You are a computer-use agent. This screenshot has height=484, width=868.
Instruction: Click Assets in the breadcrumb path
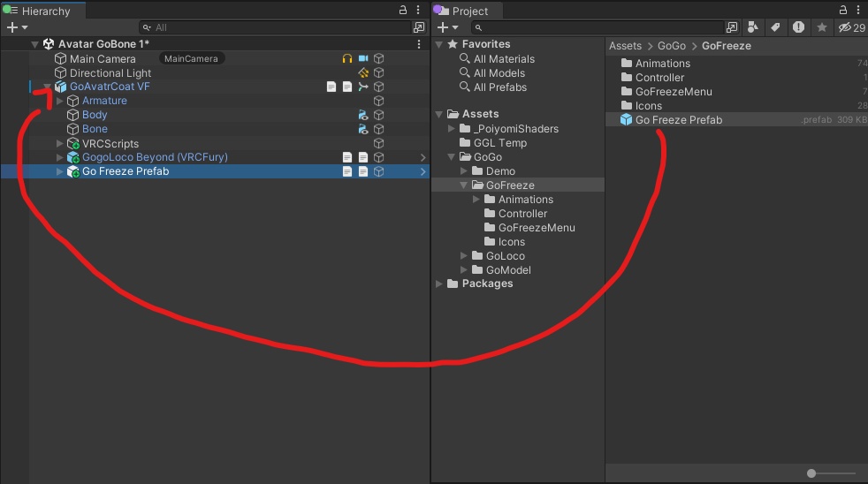[x=625, y=46]
